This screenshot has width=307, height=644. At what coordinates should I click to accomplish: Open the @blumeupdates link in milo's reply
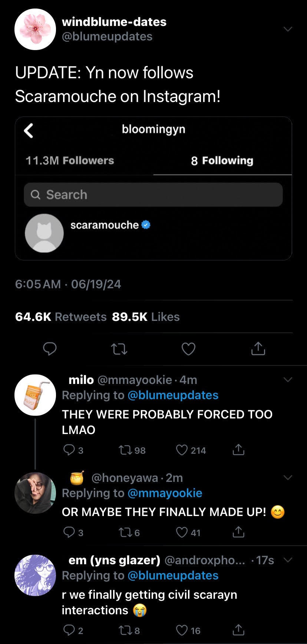173,395
